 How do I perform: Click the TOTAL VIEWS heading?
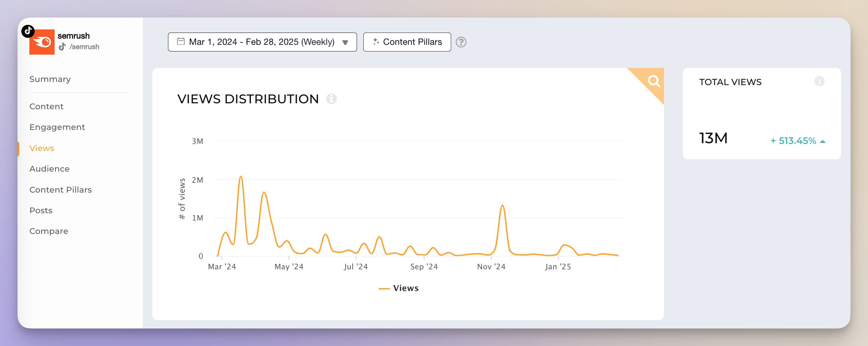point(730,82)
